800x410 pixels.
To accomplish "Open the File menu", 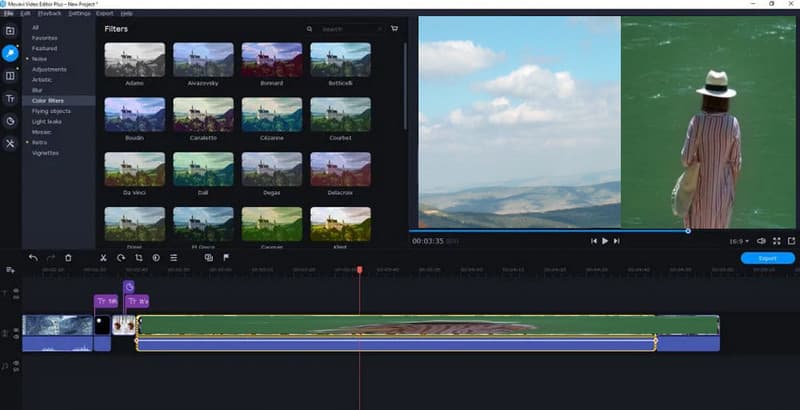I will [9, 13].
